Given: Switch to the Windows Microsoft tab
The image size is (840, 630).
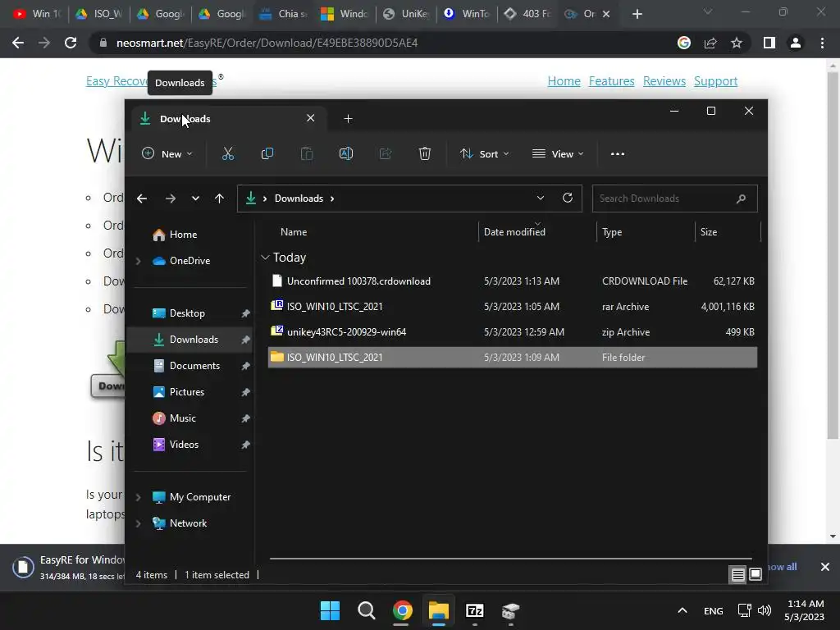Looking at the screenshot, I should 346,14.
